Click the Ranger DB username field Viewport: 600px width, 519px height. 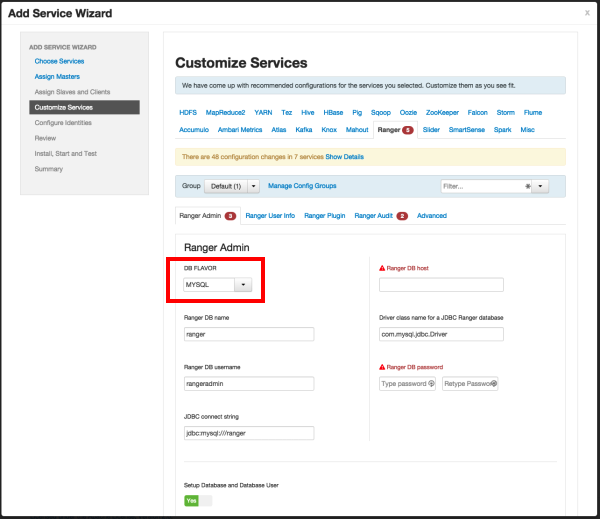[249, 384]
